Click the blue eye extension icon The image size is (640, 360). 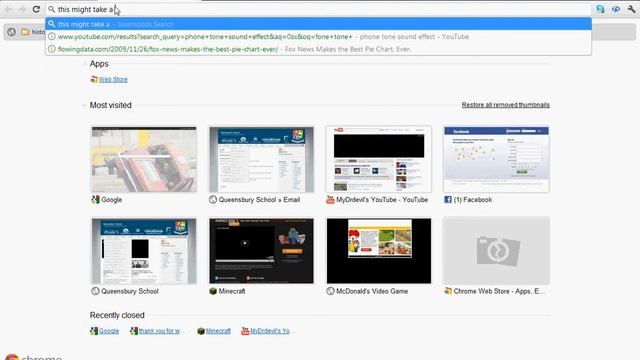click(616, 9)
